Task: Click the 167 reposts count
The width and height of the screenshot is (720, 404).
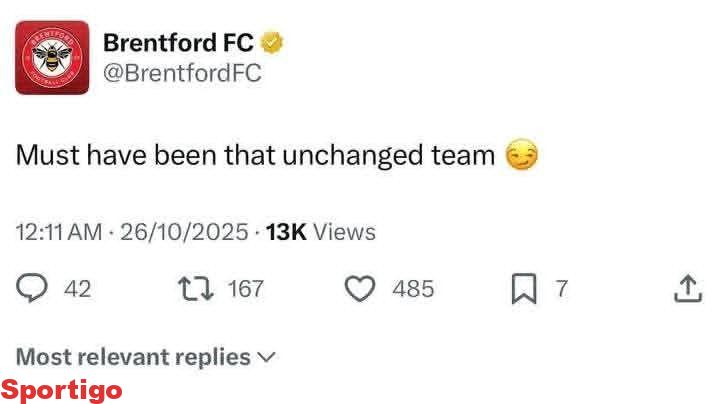Action: (x=246, y=289)
